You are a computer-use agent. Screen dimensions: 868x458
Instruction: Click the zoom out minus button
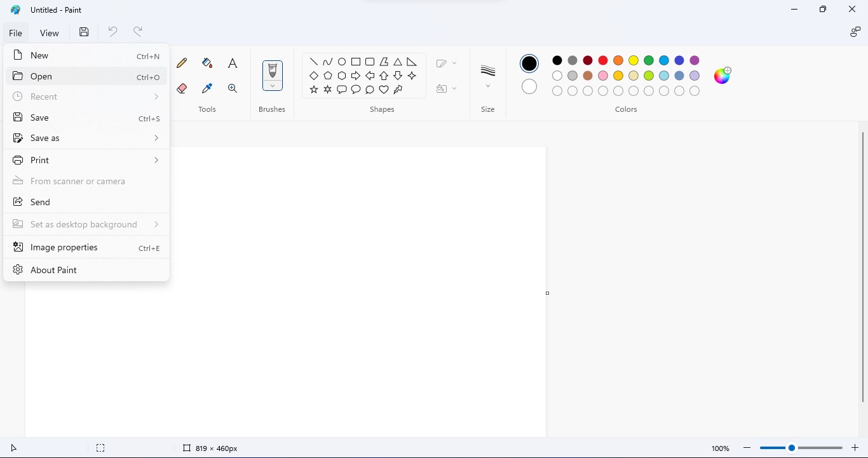click(747, 448)
